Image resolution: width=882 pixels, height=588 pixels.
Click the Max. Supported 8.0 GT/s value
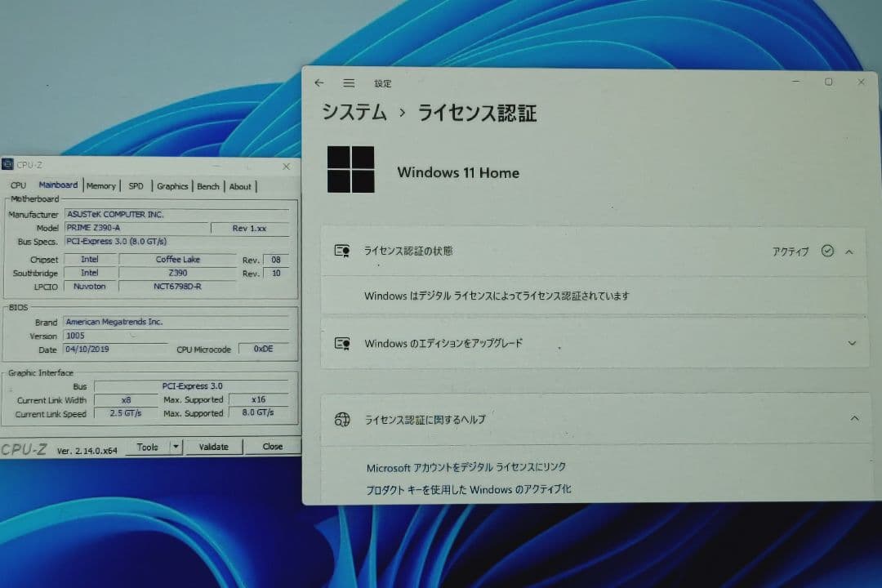click(259, 412)
